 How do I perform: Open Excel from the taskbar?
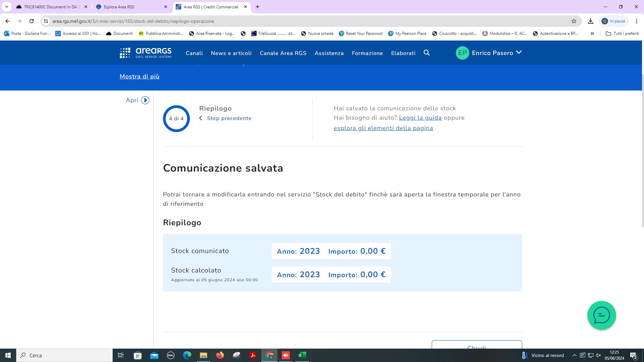point(302,355)
